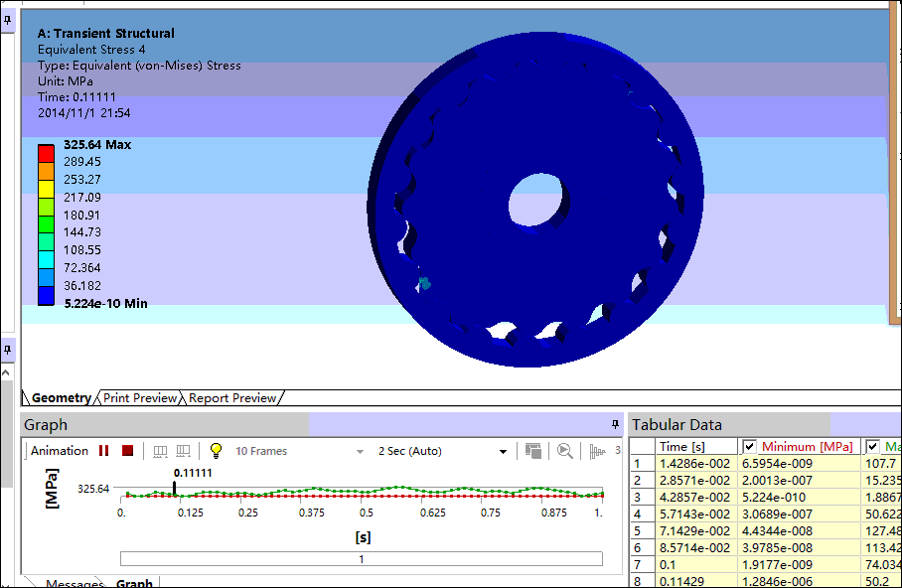Select time cell 5.7143e-002

coord(694,514)
